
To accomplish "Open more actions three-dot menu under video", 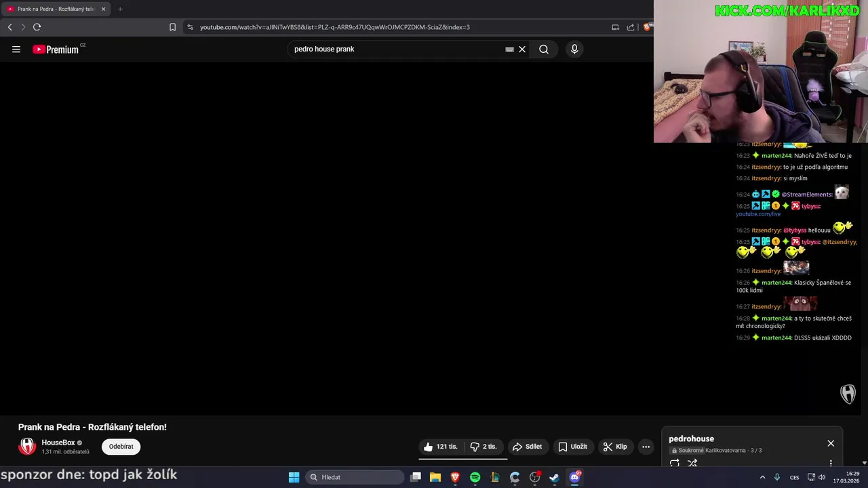I will (x=646, y=447).
